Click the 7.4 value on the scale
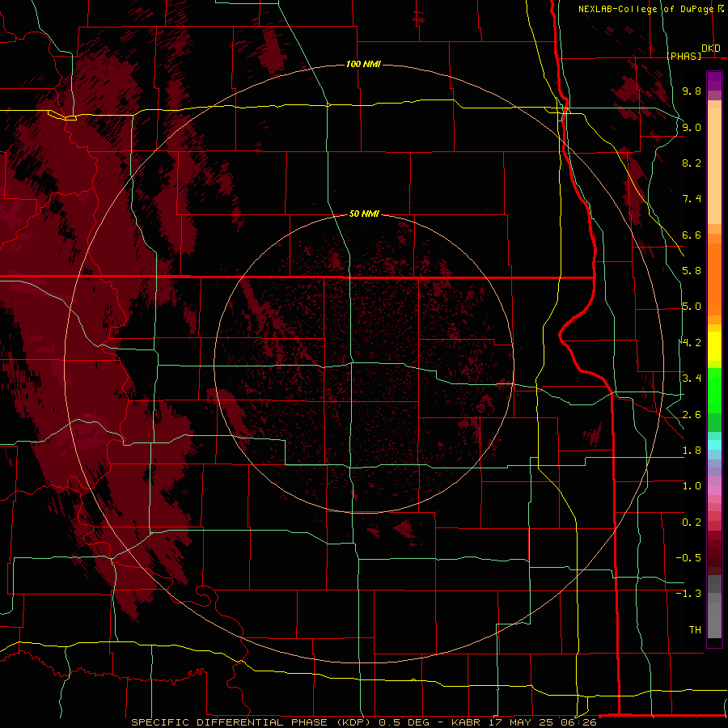Image resolution: width=728 pixels, height=728 pixels. pos(692,199)
